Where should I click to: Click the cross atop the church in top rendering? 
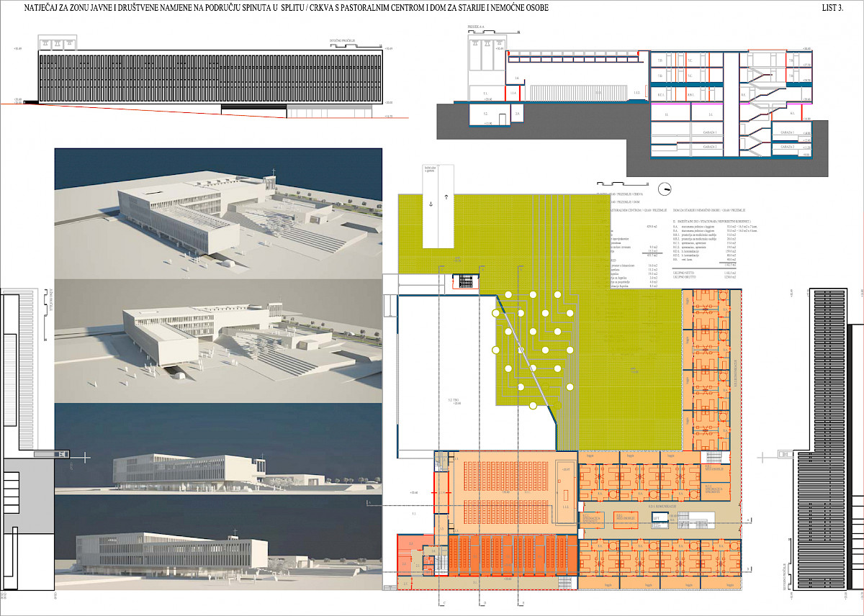(x=274, y=173)
